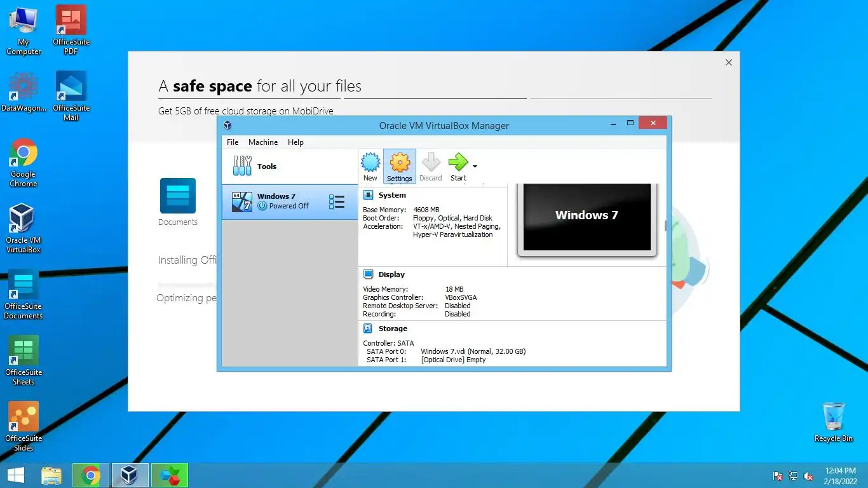Open the Start button dropdown arrow
868x488 pixels.
pyautogui.click(x=475, y=166)
